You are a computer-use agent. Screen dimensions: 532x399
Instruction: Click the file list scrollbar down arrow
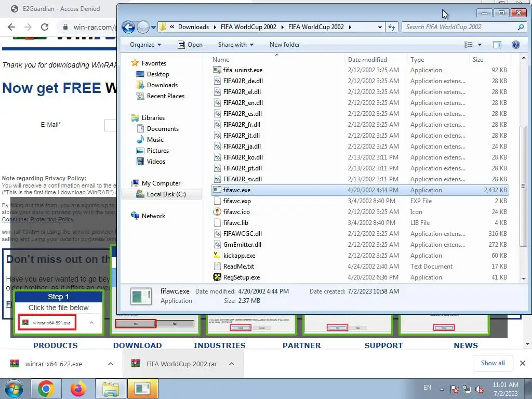[524, 279]
